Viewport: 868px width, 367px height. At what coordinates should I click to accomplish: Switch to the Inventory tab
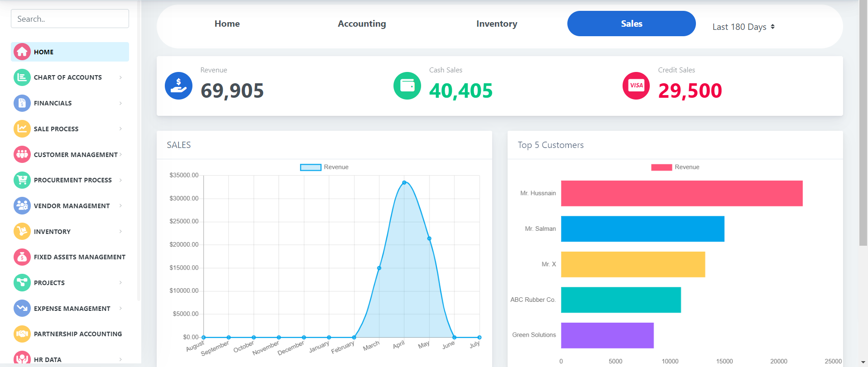click(x=496, y=24)
